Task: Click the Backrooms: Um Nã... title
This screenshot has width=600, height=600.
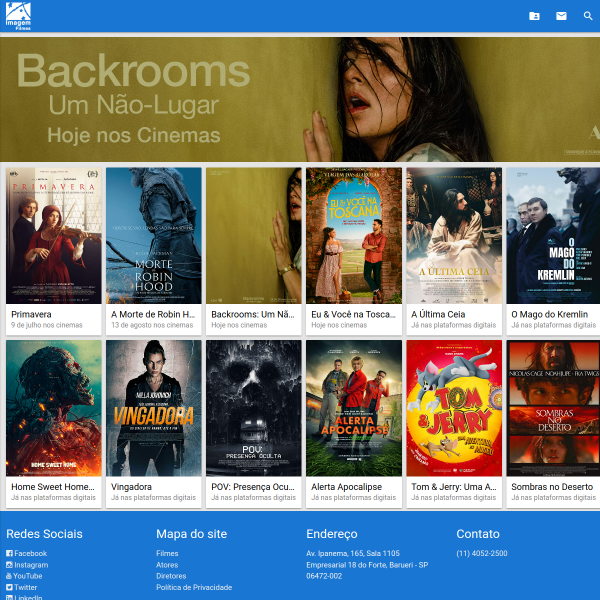Action: pyautogui.click(x=253, y=315)
